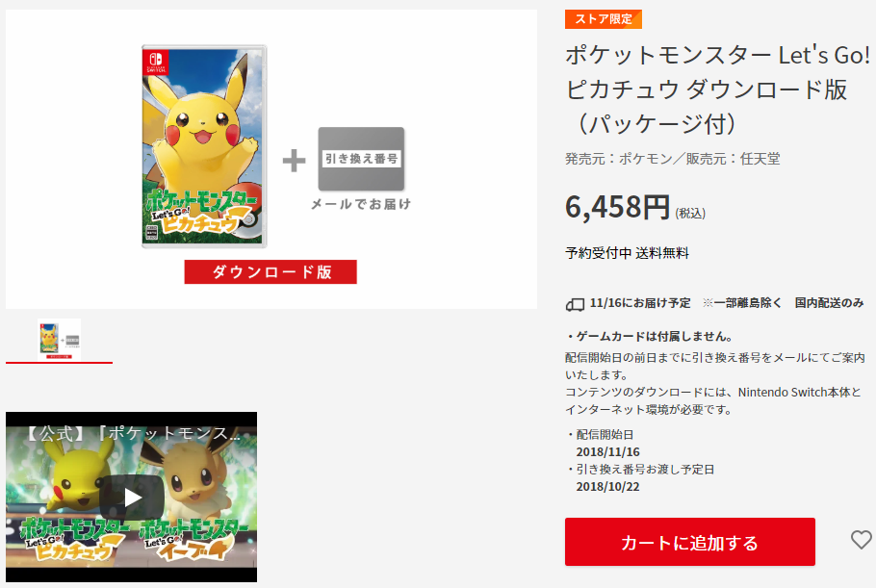Image resolution: width=876 pixels, height=588 pixels.
Task: Click the gray redemption code card image
Action: click(361, 159)
